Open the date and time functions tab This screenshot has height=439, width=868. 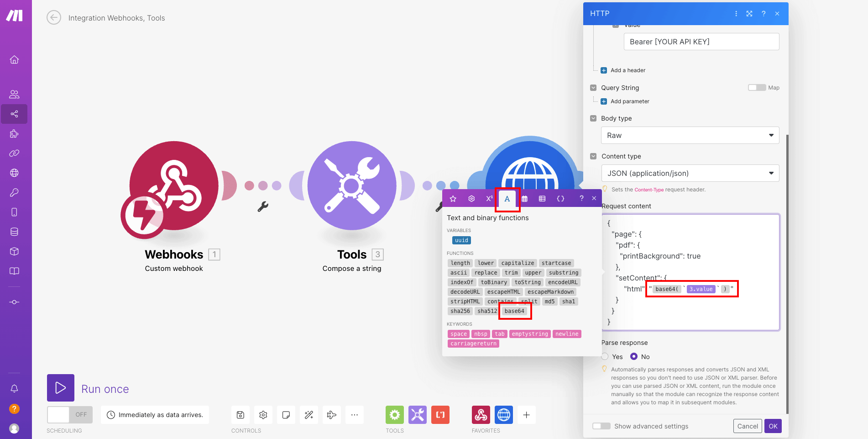click(525, 198)
